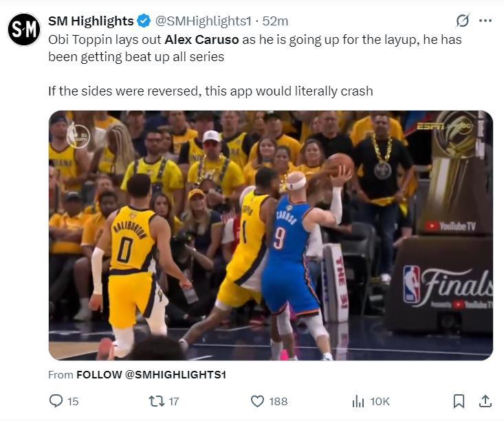The image size is (504, 421).
Task: Play the basketball video thumbnail
Action: coord(270,235)
